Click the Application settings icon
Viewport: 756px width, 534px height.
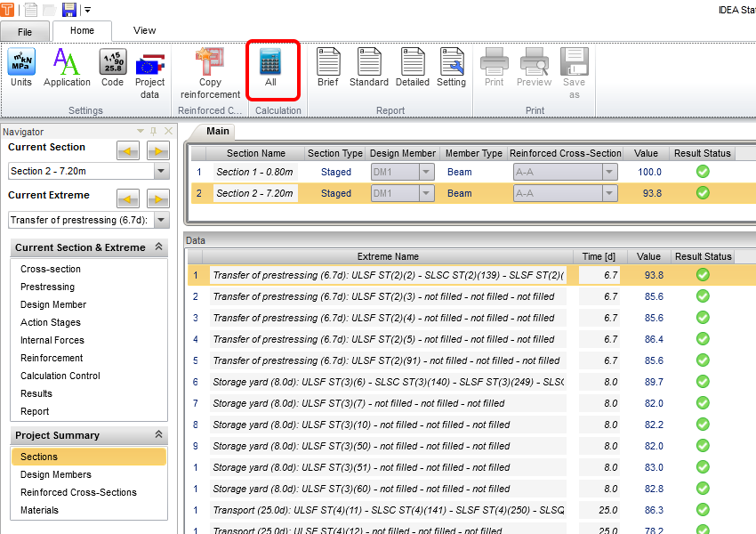pos(67,68)
